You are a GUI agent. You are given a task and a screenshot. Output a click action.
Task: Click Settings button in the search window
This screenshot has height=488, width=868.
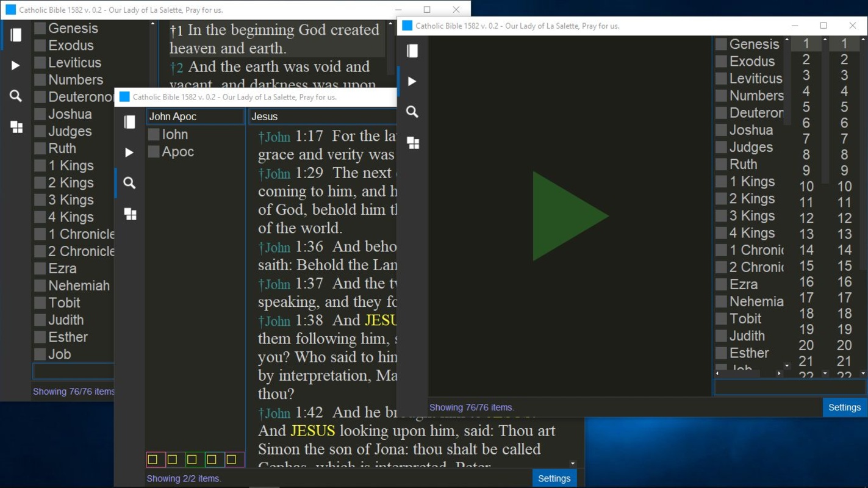tap(554, 478)
